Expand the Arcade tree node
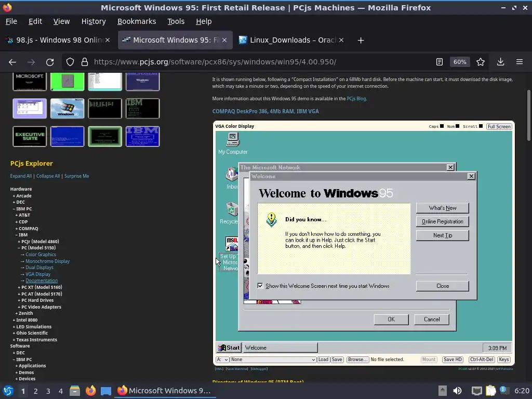The height and width of the screenshot is (399, 532). click(22, 196)
